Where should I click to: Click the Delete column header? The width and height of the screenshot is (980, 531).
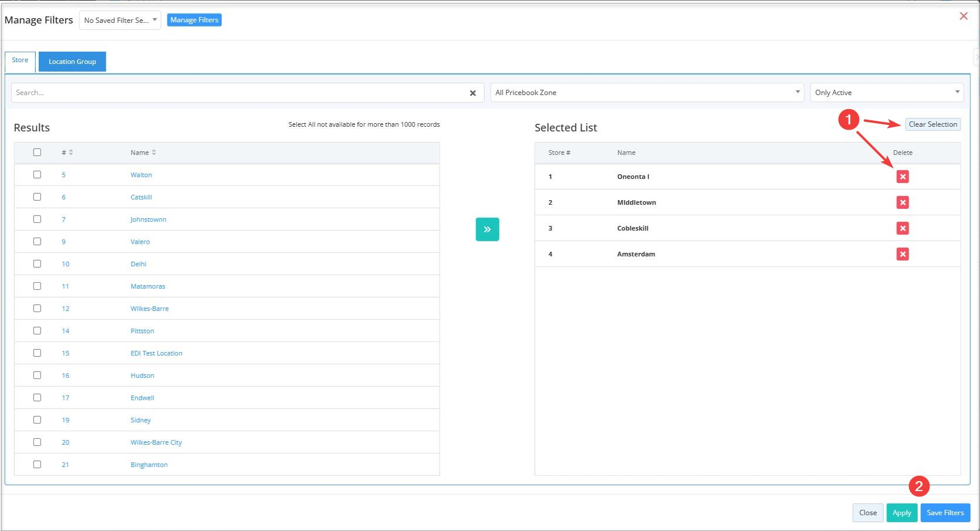click(x=903, y=153)
